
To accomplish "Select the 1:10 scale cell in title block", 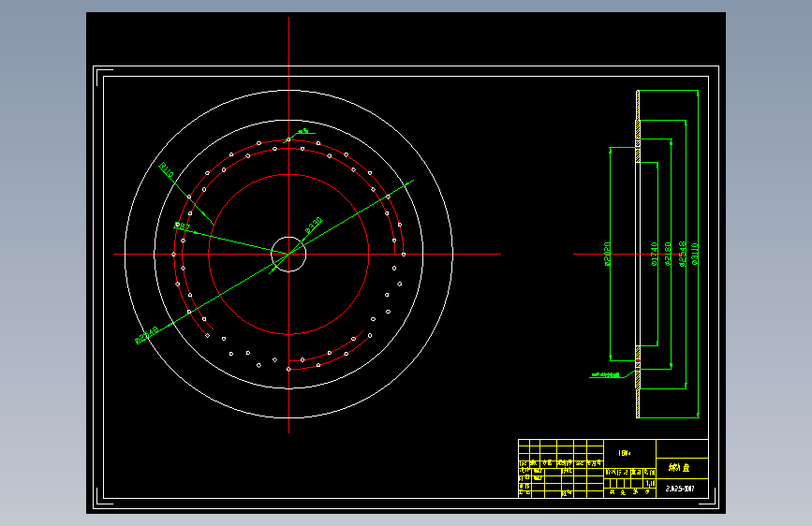I will pos(650,483).
